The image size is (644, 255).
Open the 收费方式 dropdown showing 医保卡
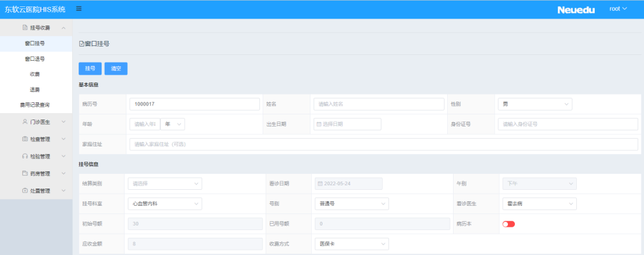click(351, 244)
